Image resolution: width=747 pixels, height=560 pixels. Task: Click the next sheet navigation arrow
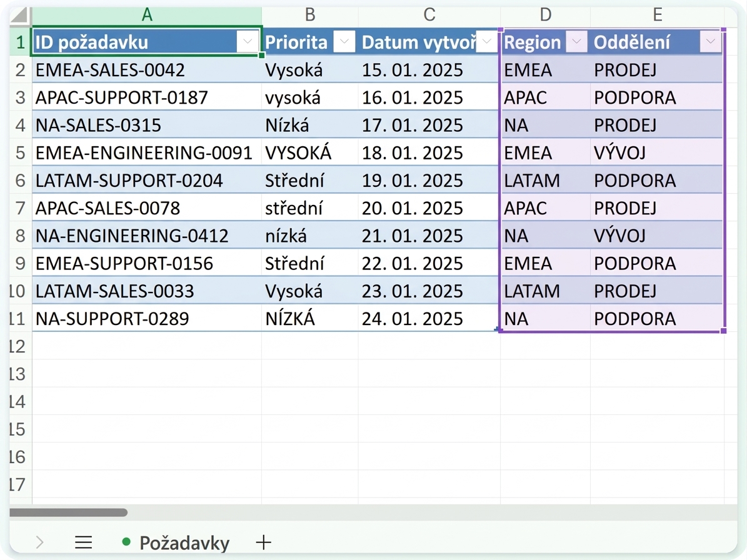[x=39, y=542]
